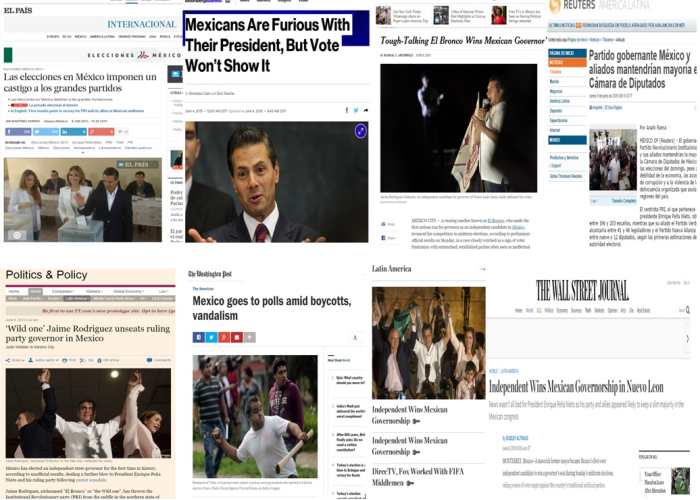The height and width of the screenshot is (500, 700).
Task: Select FT World tab
Action: coord(36,291)
